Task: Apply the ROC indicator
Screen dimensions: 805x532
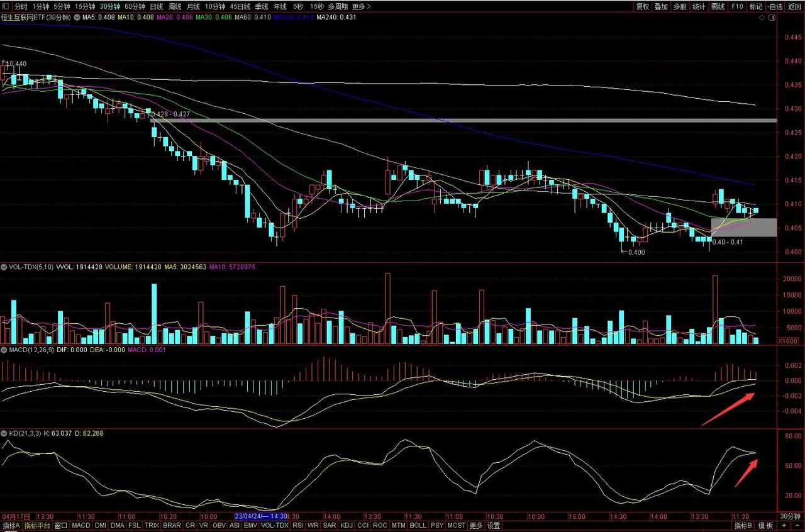Action: point(380,525)
